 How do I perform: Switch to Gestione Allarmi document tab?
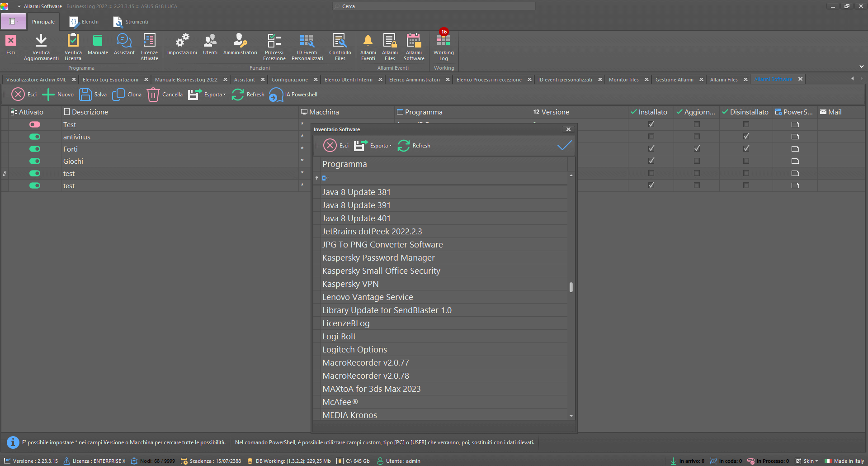click(675, 80)
